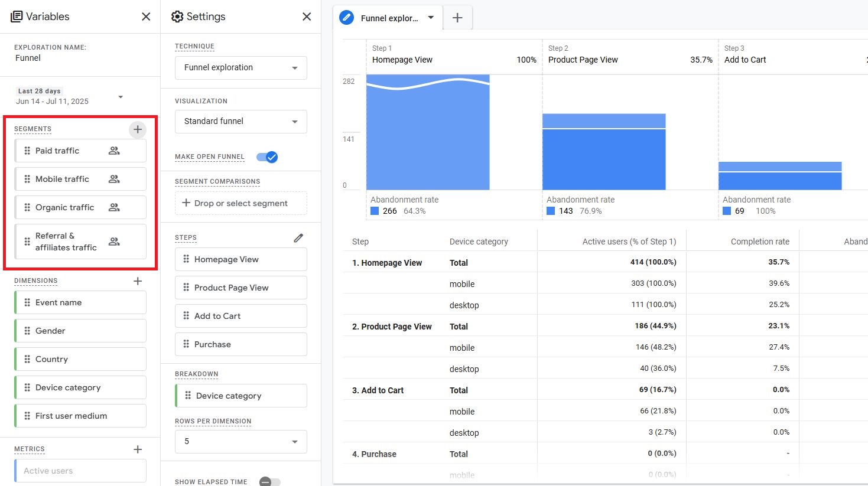The height and width of the screenshot is (486, 868).
Task: Select the Mobile traffic segment
Action: [x=80, y=179]
